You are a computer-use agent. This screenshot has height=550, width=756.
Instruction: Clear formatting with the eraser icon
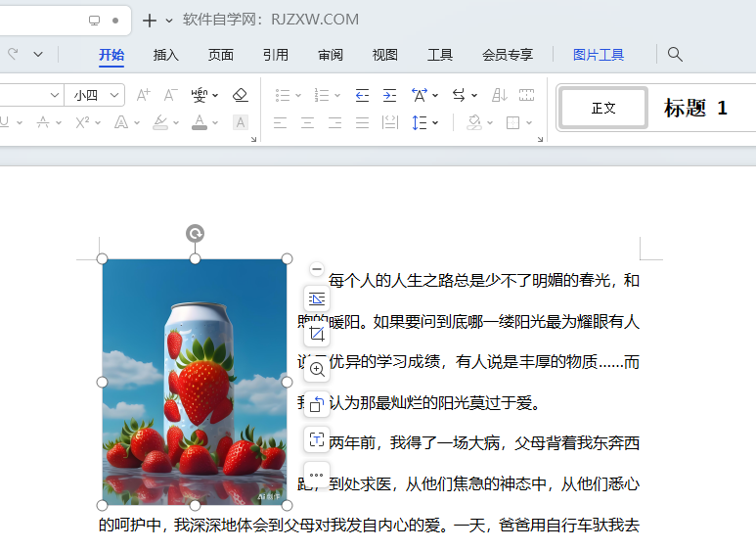241,95
